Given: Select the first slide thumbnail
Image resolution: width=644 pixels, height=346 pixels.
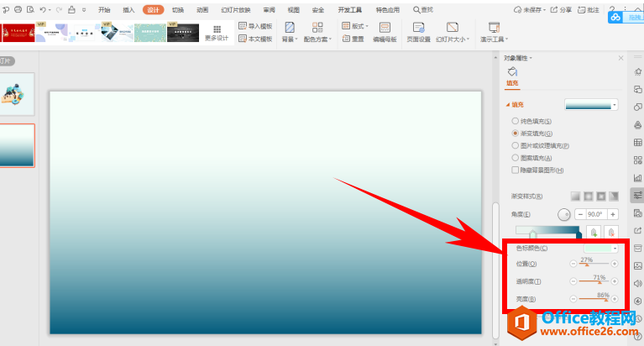Looking at the screenshot, I should (18, 93).
